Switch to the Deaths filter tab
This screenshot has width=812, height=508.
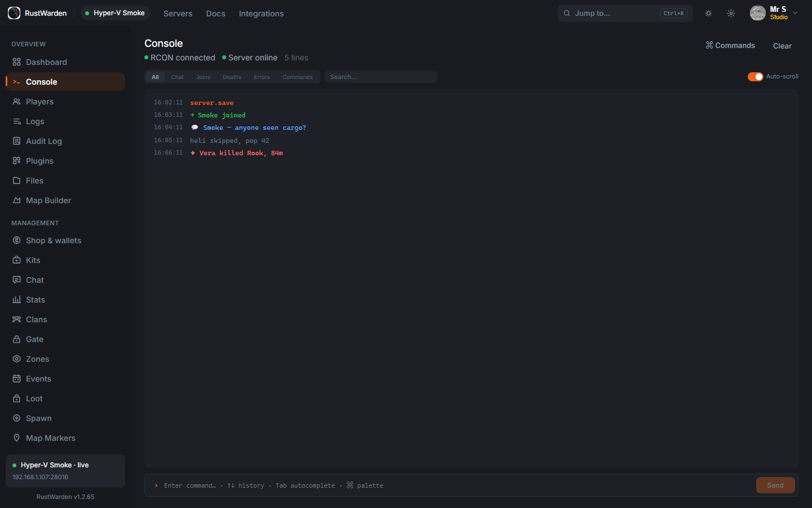click(232, 77)
